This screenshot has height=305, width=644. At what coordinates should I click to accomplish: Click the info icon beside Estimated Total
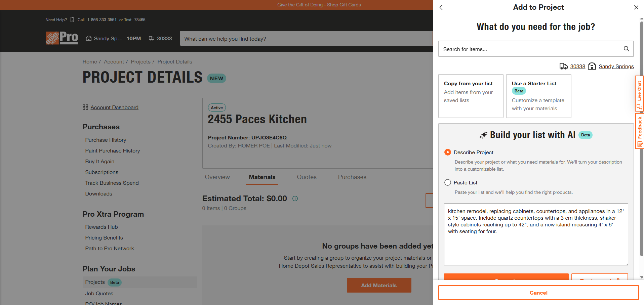295,199
